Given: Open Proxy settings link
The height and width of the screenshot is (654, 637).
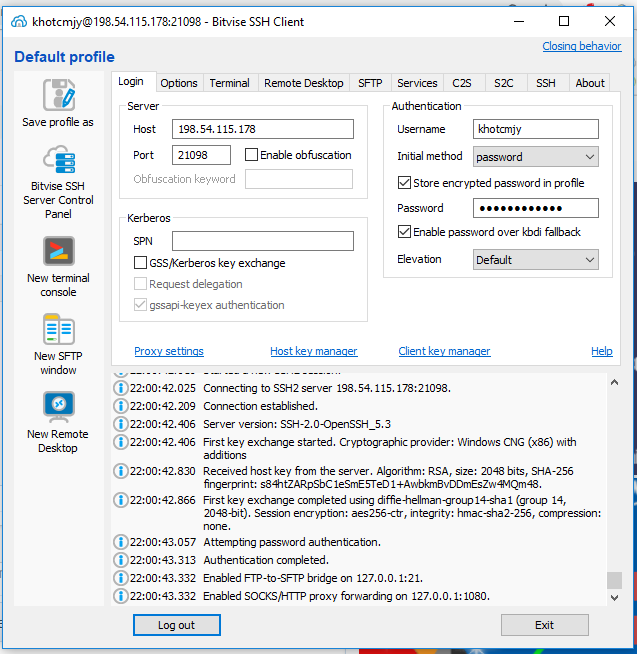Looking at the screenshot, I should point(169,351).
